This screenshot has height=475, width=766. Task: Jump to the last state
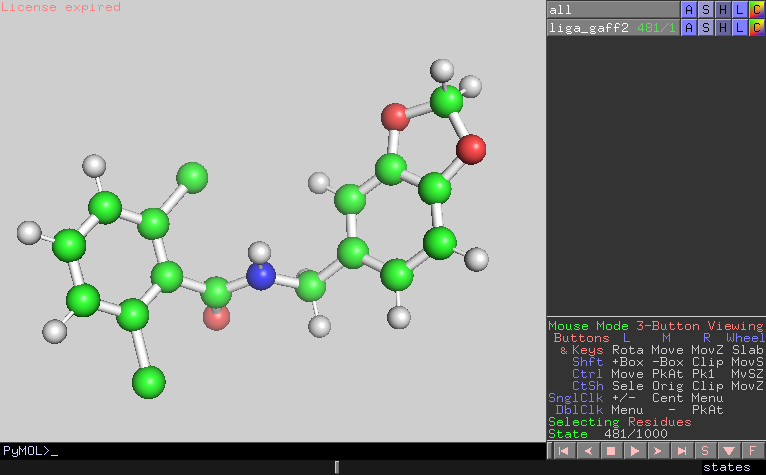pyautogui.click(x=681, y=451)
